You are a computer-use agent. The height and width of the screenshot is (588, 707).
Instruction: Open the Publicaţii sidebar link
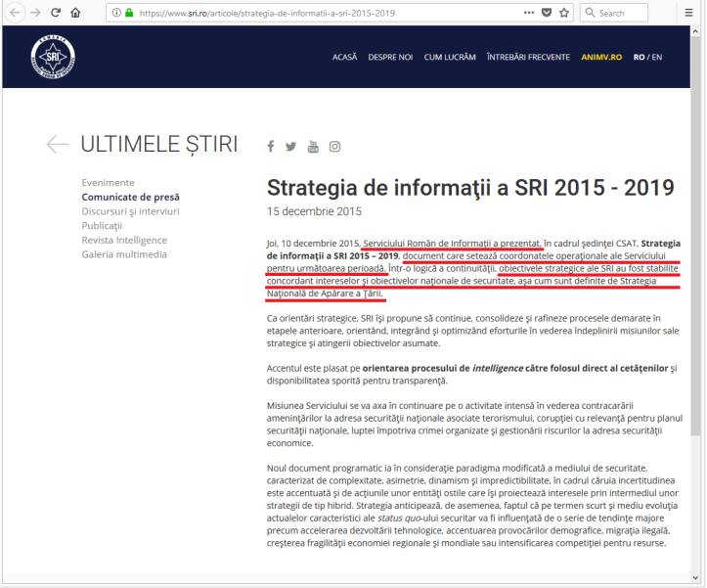pyautogui.click(x=102, y=226)
